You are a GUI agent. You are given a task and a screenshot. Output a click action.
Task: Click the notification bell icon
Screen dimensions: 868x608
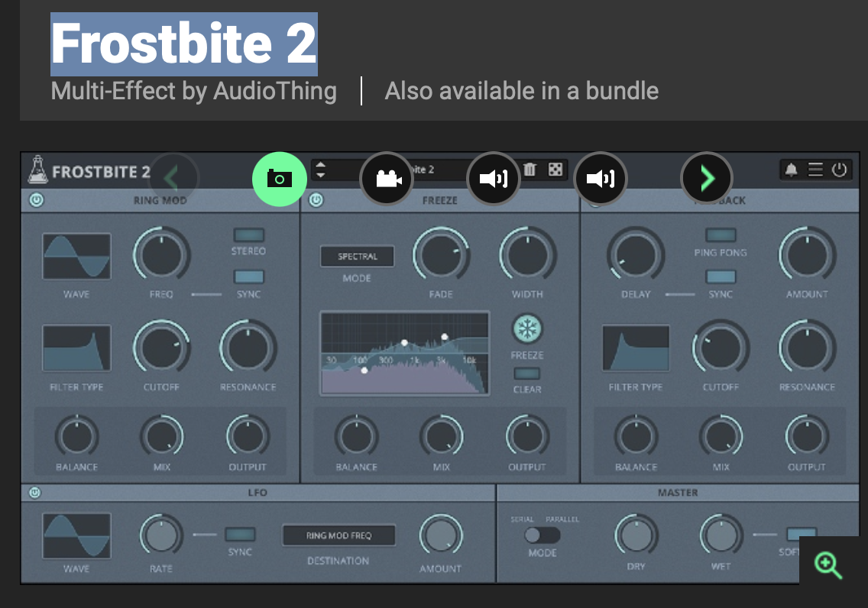[x=792, y=170]
